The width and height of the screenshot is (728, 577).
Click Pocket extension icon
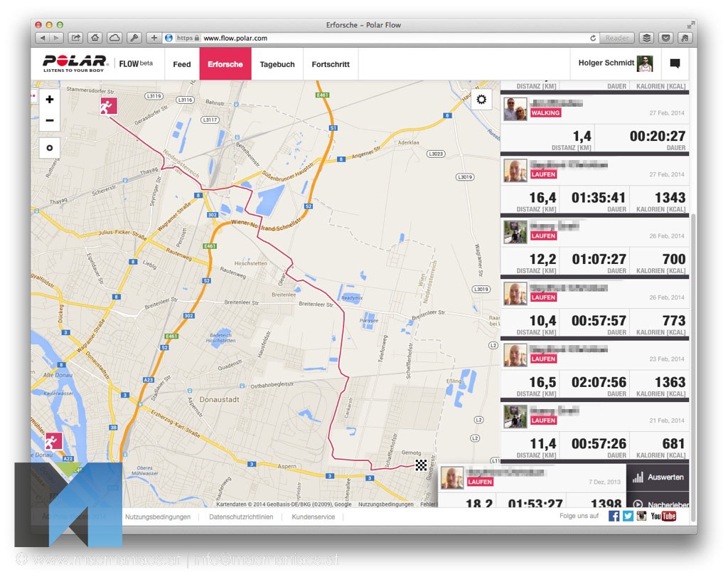(665, 38)
